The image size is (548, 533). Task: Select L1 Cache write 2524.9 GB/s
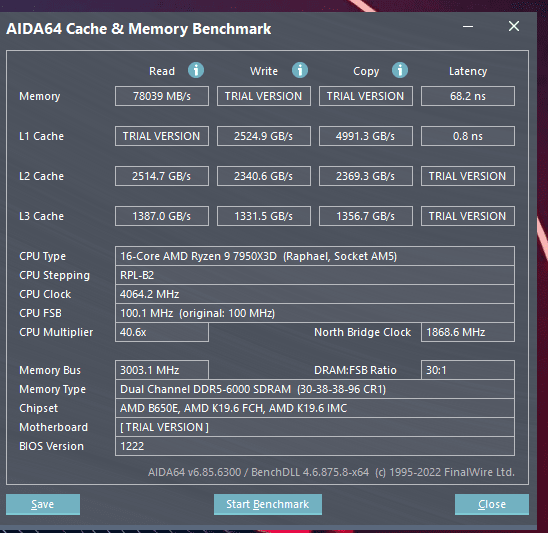pyautogui.click(x=264, y=136)
